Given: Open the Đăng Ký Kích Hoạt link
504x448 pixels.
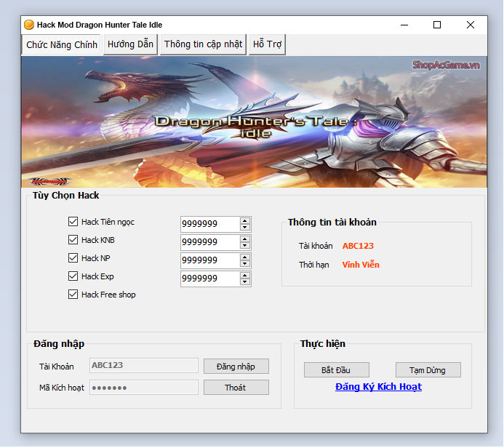Looking at the screenshot, I should [378, 387].
